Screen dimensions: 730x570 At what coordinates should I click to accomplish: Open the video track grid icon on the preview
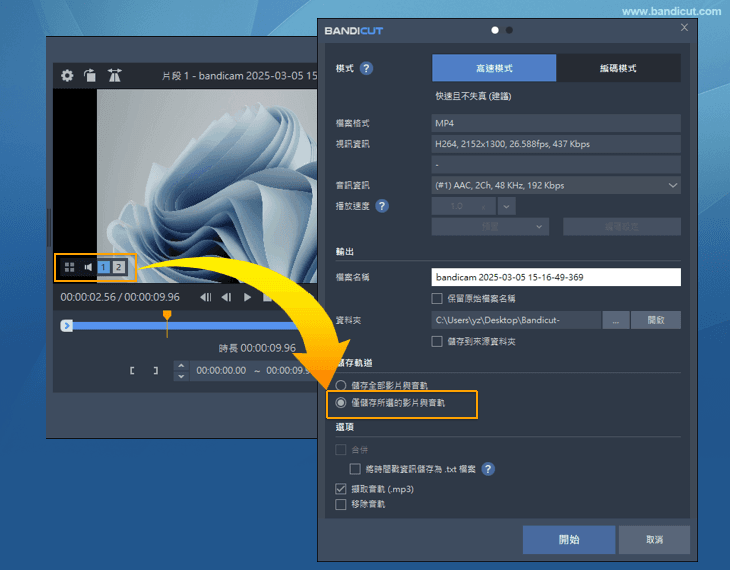69,267
